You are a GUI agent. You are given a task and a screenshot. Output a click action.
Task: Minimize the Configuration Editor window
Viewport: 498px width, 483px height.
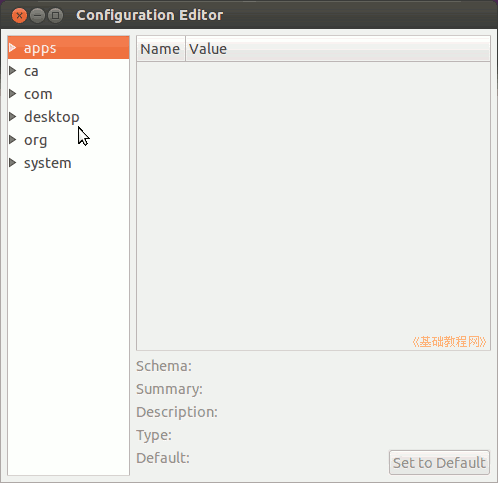click(x=37, y=15)
